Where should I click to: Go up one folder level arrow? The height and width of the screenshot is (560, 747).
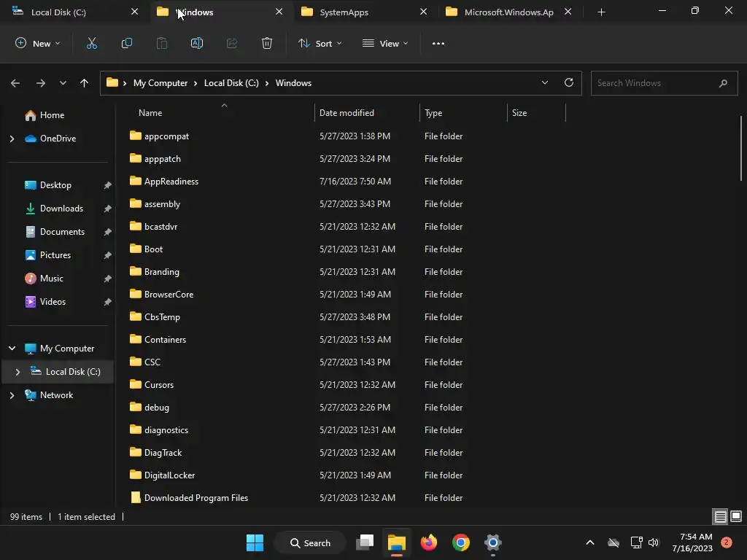click(x=85, y=83)
